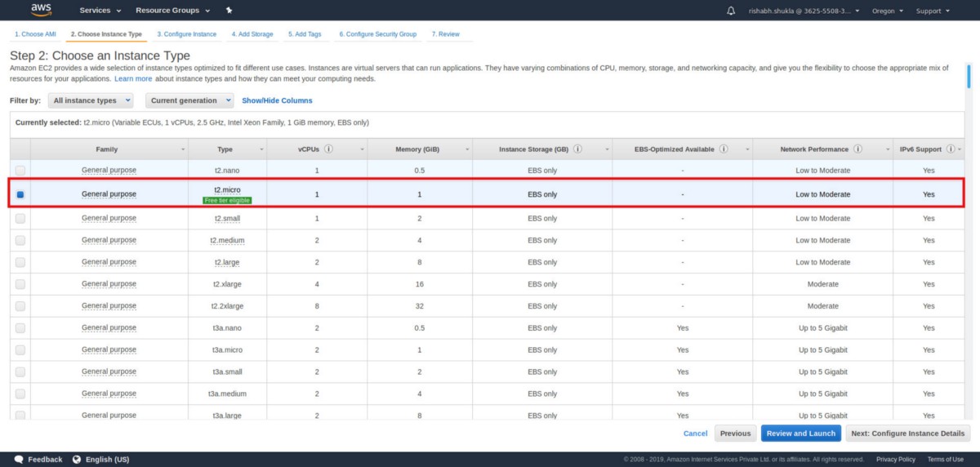Click the 16 memory value cell
The height and width of the screenshot is (467, 980).
[419, 284]
